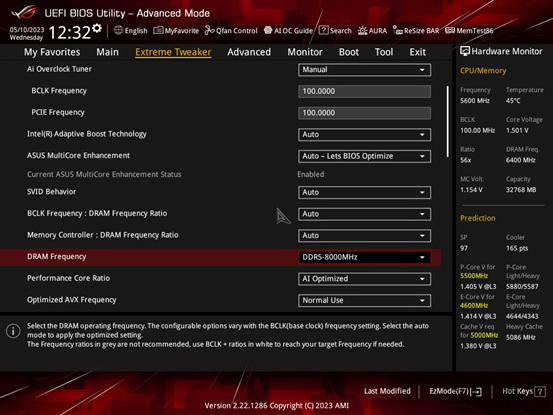Image resolution: width=553 pixels, height=415 pixels.
Task: Open BCLK : DRAM Frequency Ratio dropdown
Action: coord(364,214)
